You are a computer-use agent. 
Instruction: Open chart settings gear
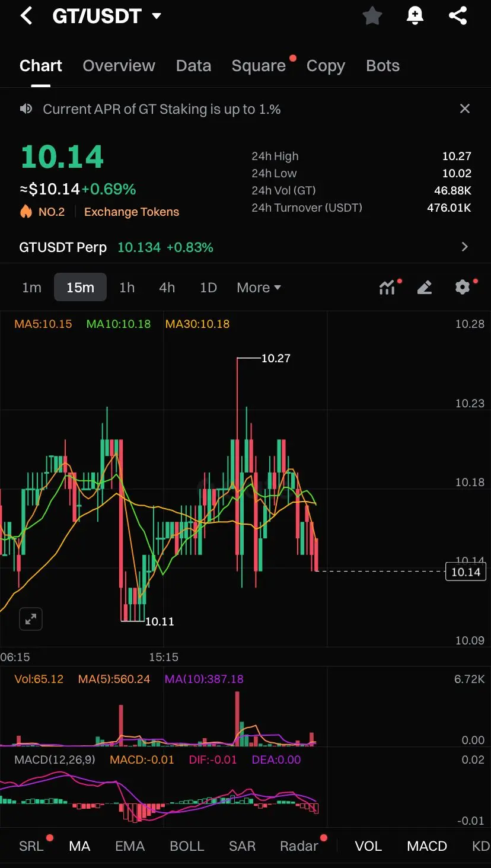click(463, 287)
